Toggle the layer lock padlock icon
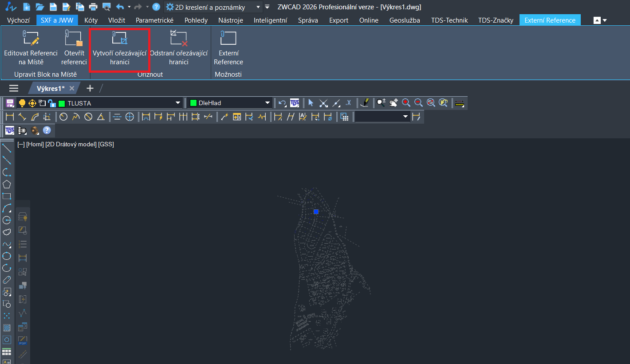630x364 pixels. (x=52, y=103)
